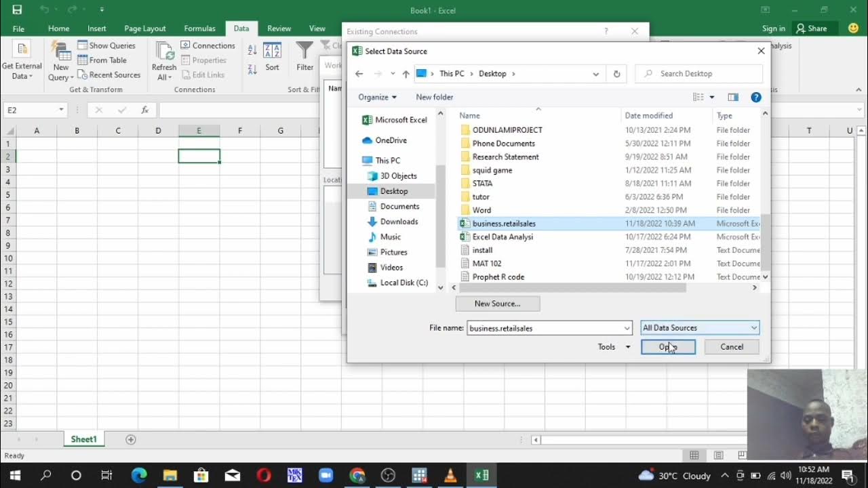Open the Review tab
This screenshot has height=488, width=868.
(x=279, y=28)
